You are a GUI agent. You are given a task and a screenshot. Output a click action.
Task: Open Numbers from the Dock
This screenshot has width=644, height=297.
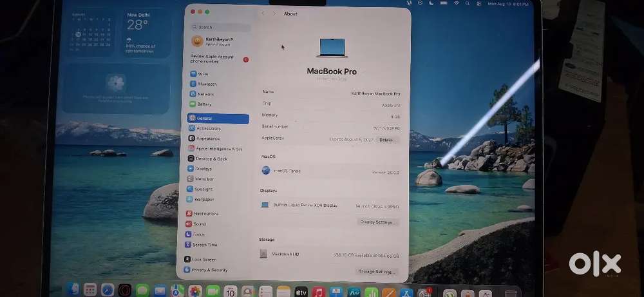372,293
